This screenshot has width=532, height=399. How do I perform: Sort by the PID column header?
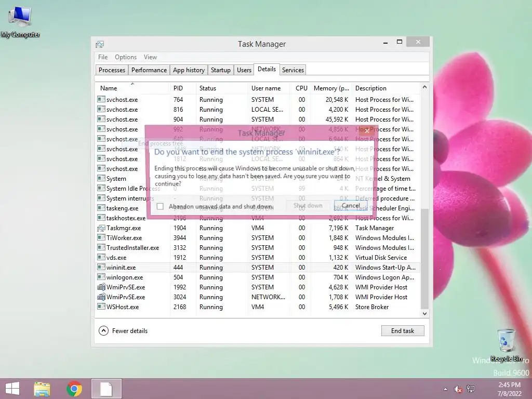(x=182, y=88)
